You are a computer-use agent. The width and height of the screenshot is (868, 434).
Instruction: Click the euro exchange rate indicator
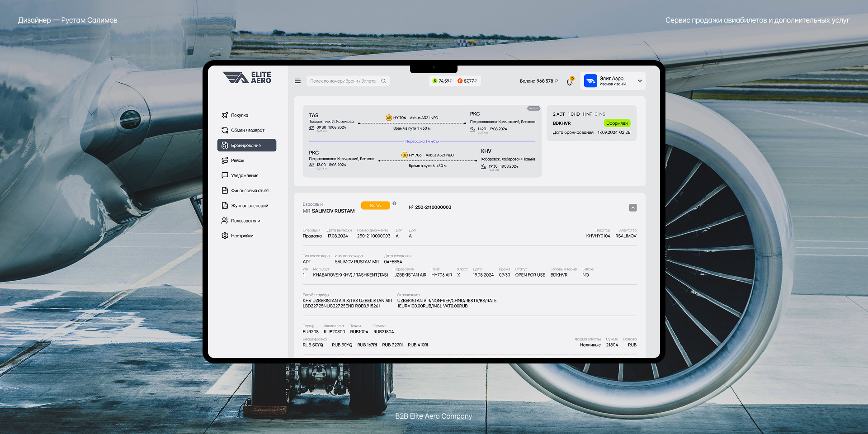[x=467, y=81]
